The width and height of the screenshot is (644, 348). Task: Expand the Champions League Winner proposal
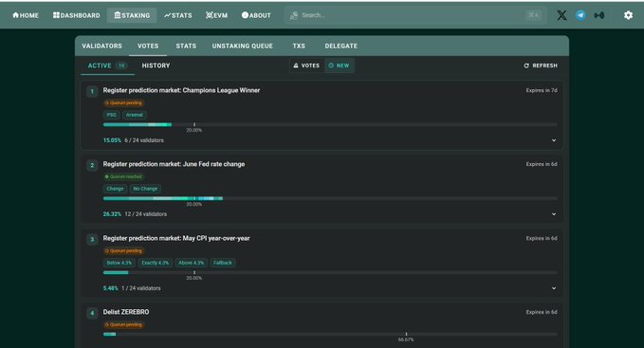point(554,140)
